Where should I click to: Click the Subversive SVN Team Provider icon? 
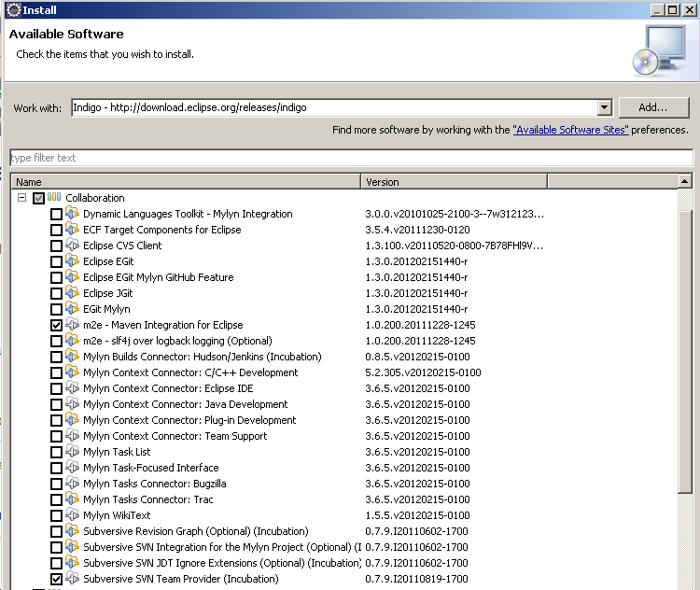tap(72, 578)
